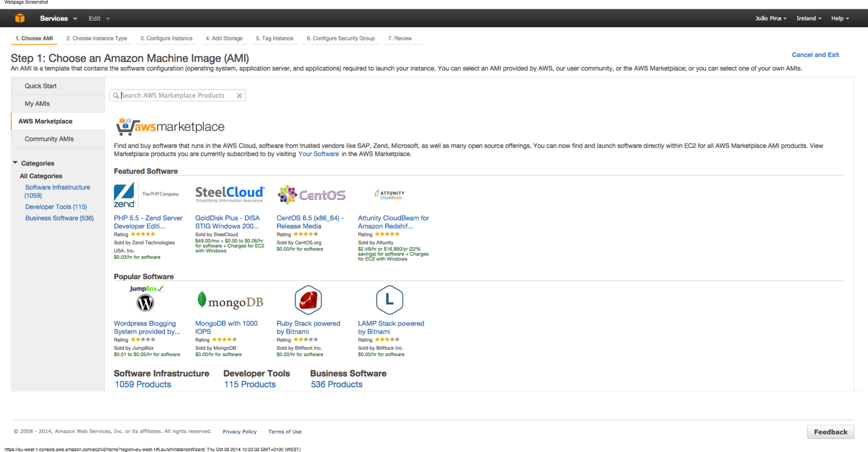The image size is (868, 452).
Task: Collapse the Categories section triangle
Action: click(15, 163)
